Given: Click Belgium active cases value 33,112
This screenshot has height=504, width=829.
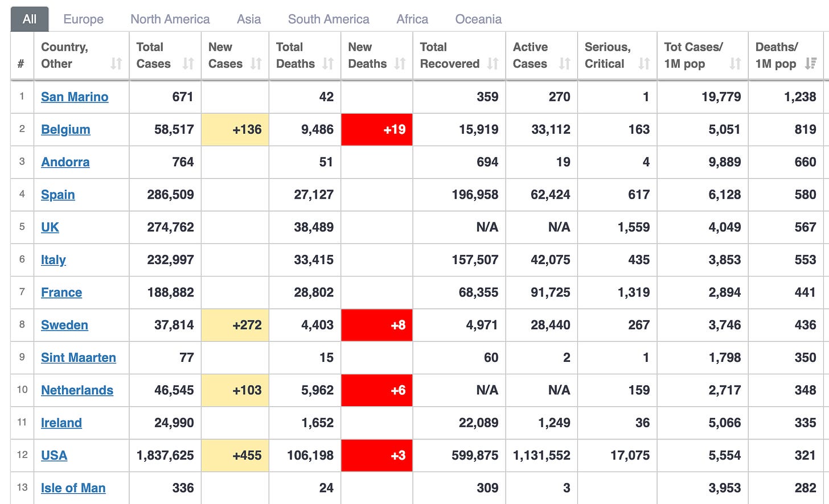Looking at the screenshot, I should (x=551, y=130).
